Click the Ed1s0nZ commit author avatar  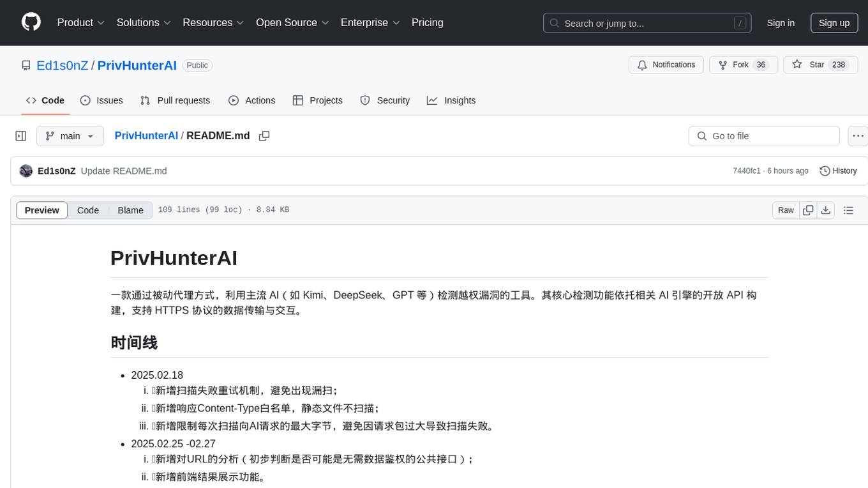click(26, 171)
